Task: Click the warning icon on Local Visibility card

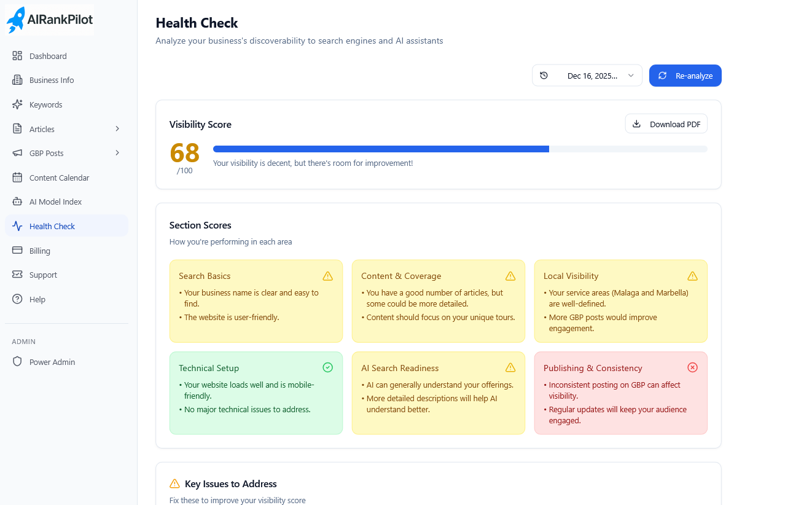Action: point(693,276)
